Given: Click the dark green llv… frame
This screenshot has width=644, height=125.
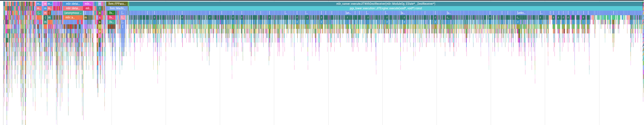Looking at the screenshot, I should (111, 13).
